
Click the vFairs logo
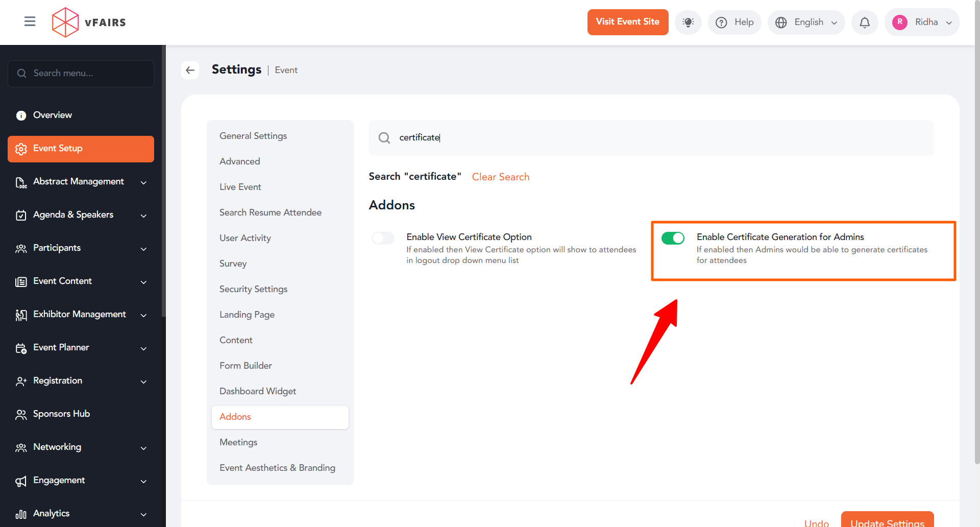coord(89,22)
